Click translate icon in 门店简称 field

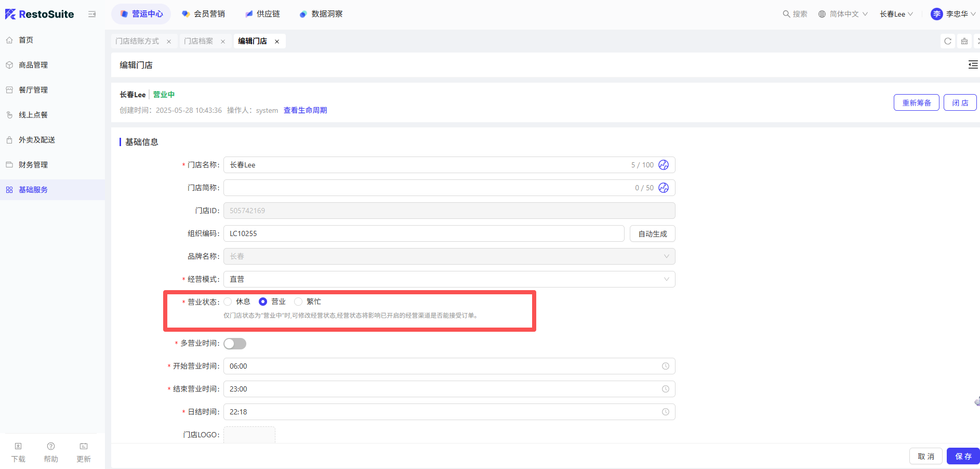(664, 188)
